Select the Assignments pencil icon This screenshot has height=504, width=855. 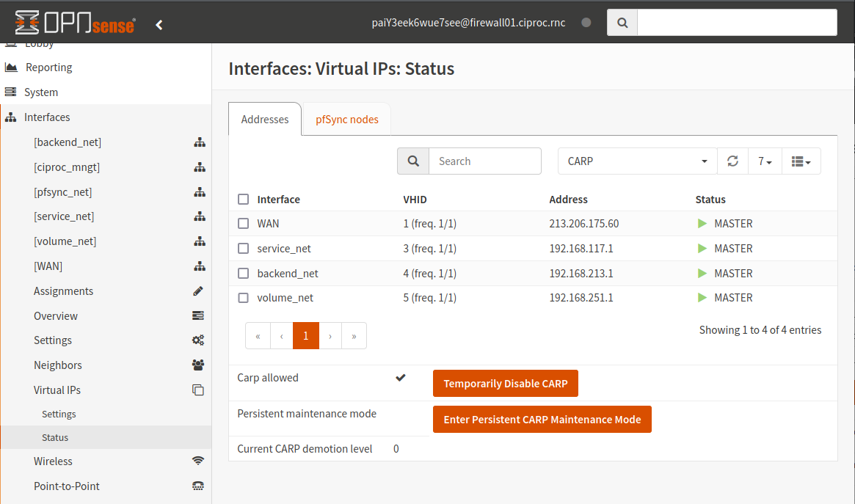tap(198, 291)
